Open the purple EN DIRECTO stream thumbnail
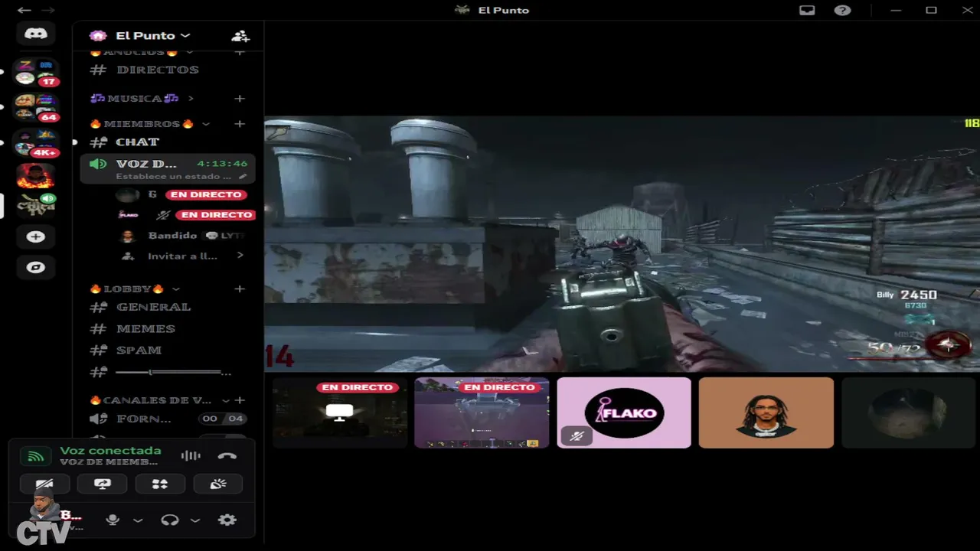Image resolution: width=980 pixels, height=551 pixels. (x=482, y=412)
